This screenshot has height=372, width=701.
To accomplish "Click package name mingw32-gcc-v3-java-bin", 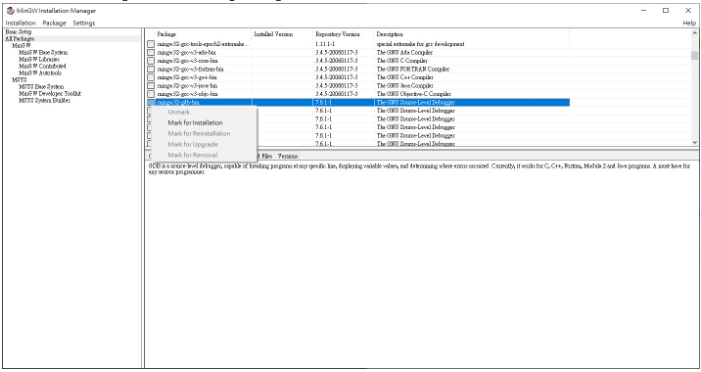I will 187,86.
